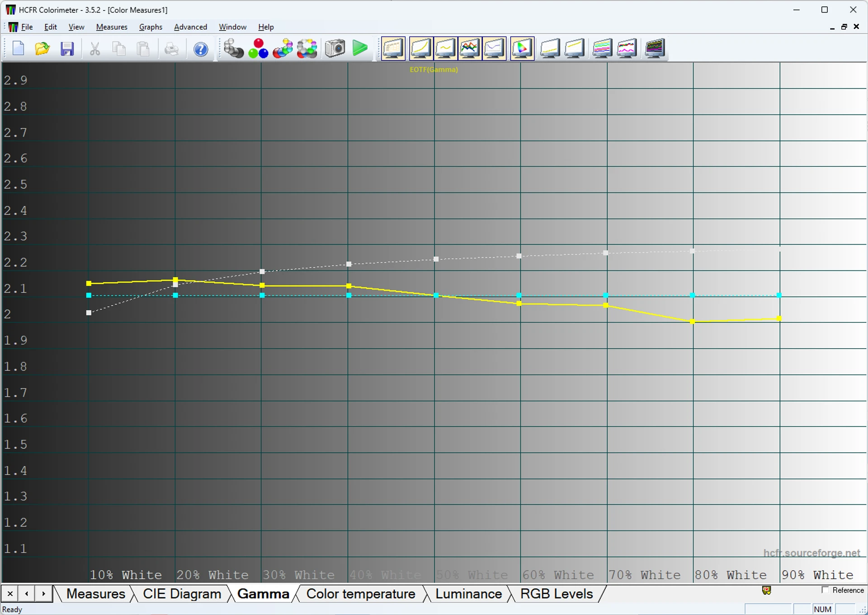Click the camera sensor icon
The image size is (868, 615).
coord(335,48)
